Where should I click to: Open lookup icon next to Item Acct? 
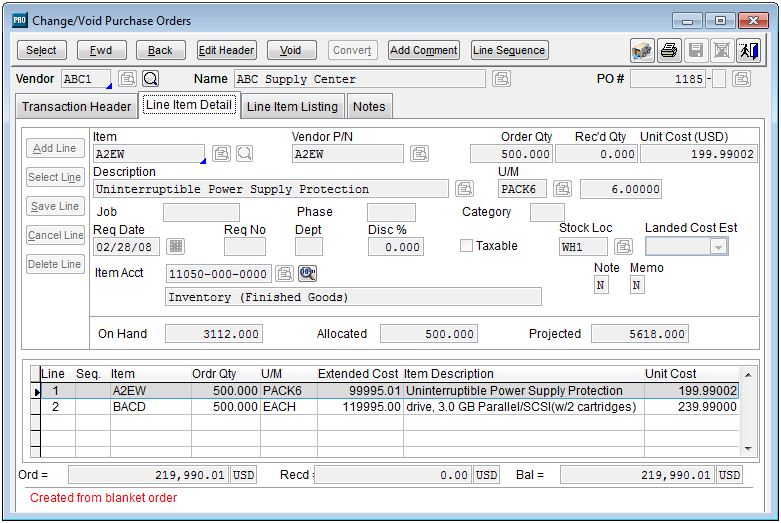click(284, 273)
